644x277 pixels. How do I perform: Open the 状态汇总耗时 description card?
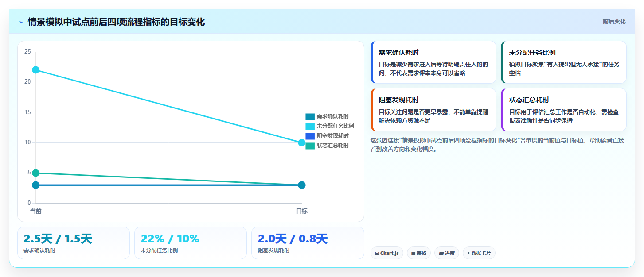(x=564, y=110)
